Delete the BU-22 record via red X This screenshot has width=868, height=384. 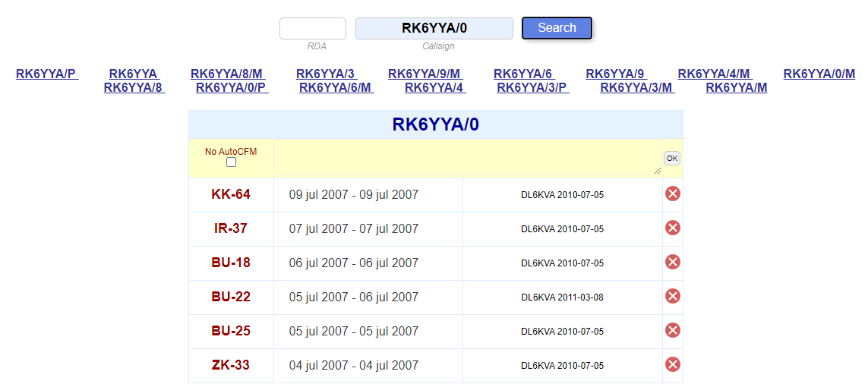point(672,297)
